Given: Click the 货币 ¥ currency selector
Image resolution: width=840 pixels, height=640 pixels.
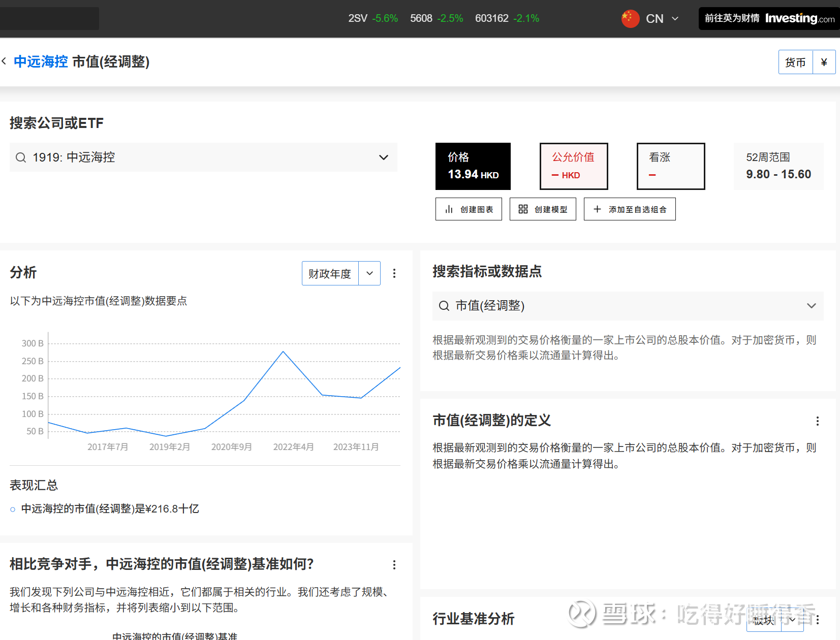Looking at the screenshot, I should (x=806, y=62).
